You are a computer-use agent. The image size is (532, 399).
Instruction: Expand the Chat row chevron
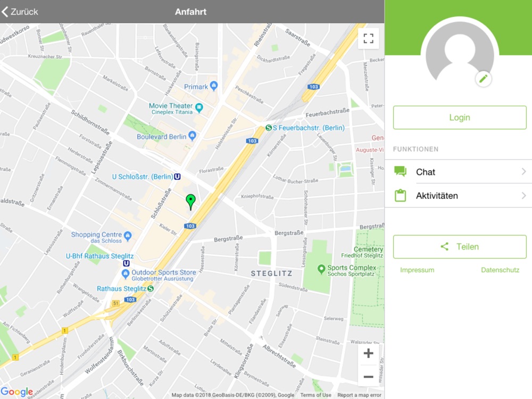coord(523,172)
